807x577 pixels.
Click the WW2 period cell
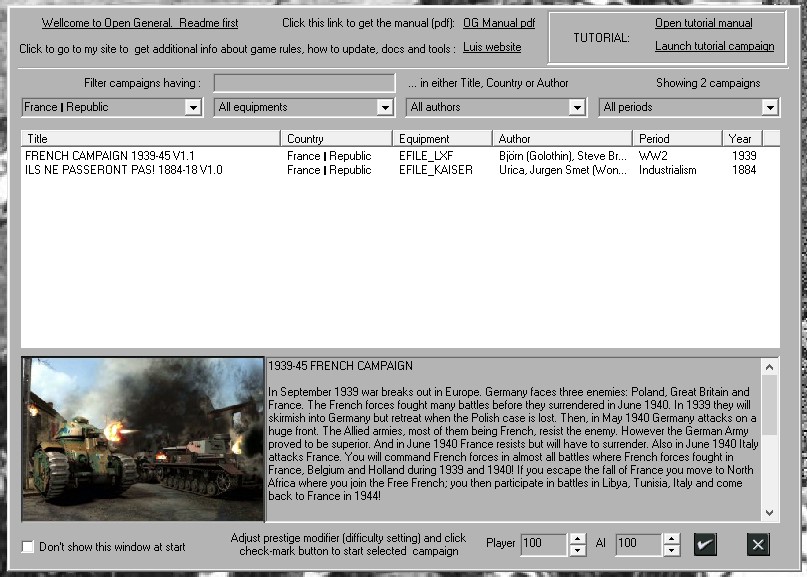point(653,155)
